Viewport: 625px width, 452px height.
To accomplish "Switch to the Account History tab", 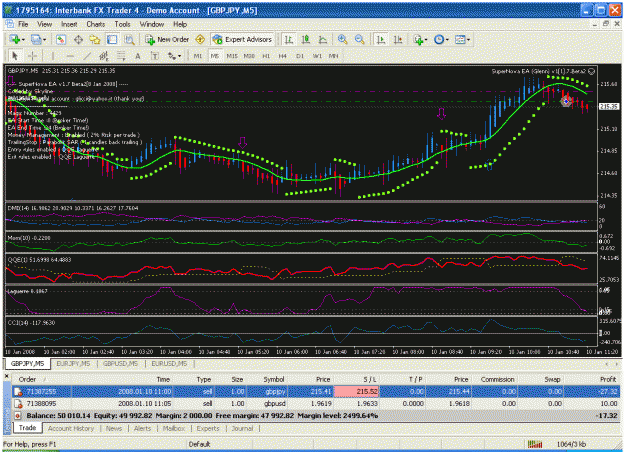I will (x=71, y=428).
